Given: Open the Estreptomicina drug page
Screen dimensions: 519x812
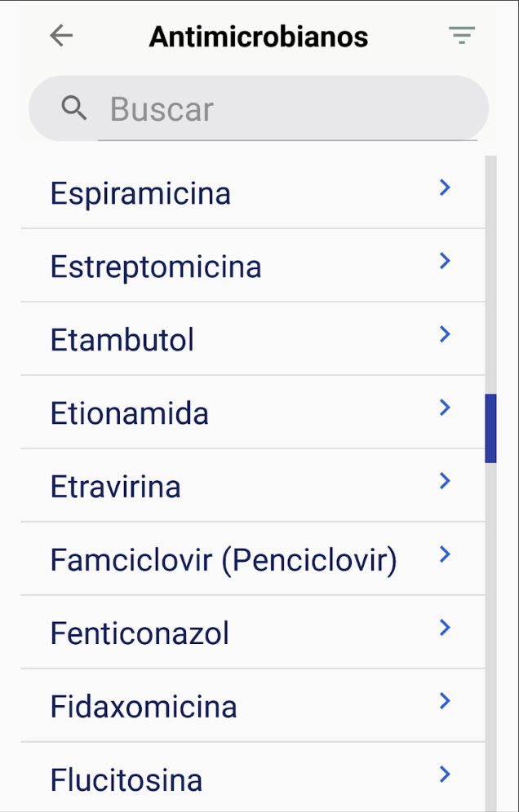Looking at the screenshot, I should click(x=155, y=266).
